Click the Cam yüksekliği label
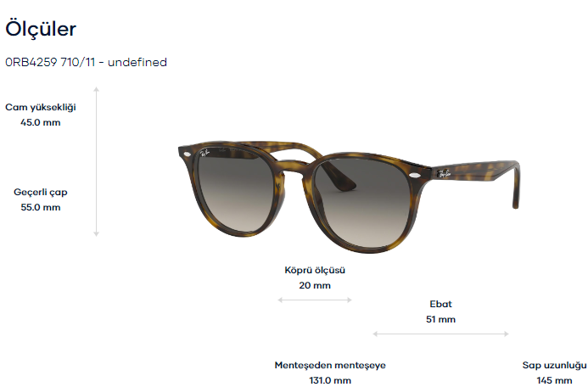Screen dimensions: 588x387 (x=41, y=107)
